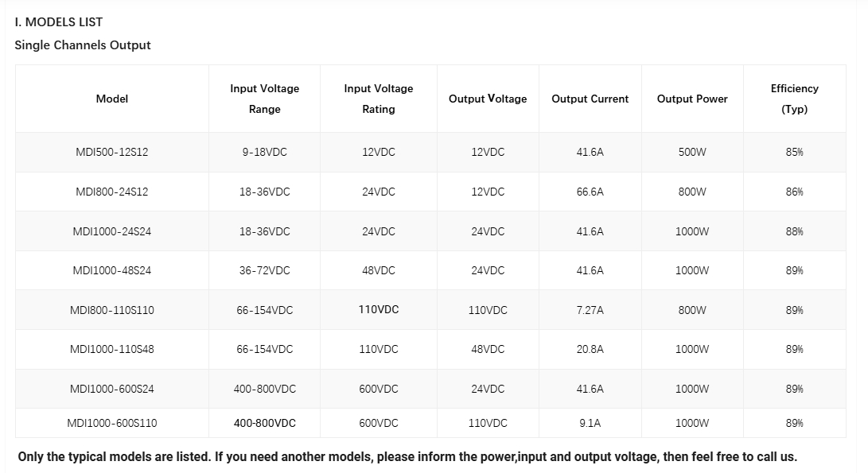The image size is (868, 473).
Task: Click the Input Voltage Rating header
Action: coord(379,99)
